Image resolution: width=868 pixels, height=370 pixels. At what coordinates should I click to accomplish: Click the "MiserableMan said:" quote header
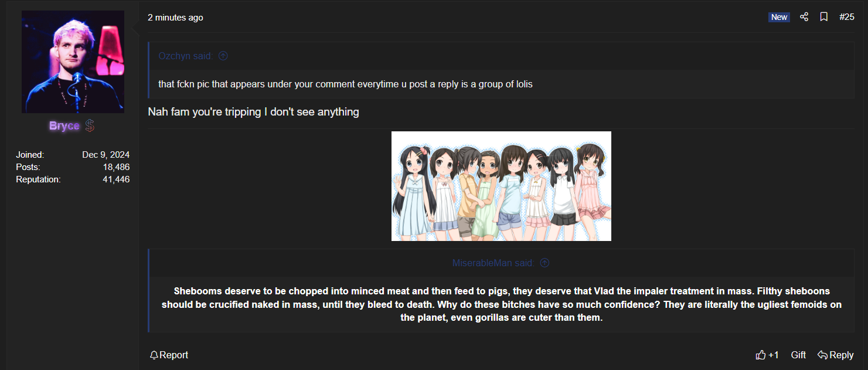pos(493,263)
